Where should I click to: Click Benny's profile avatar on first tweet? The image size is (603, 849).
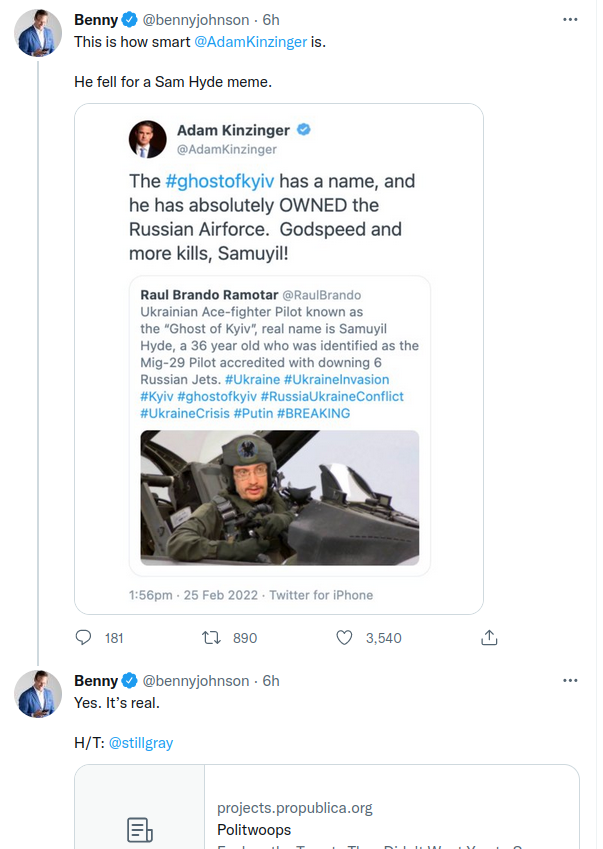pyautogui.click(x=38, y=32)
